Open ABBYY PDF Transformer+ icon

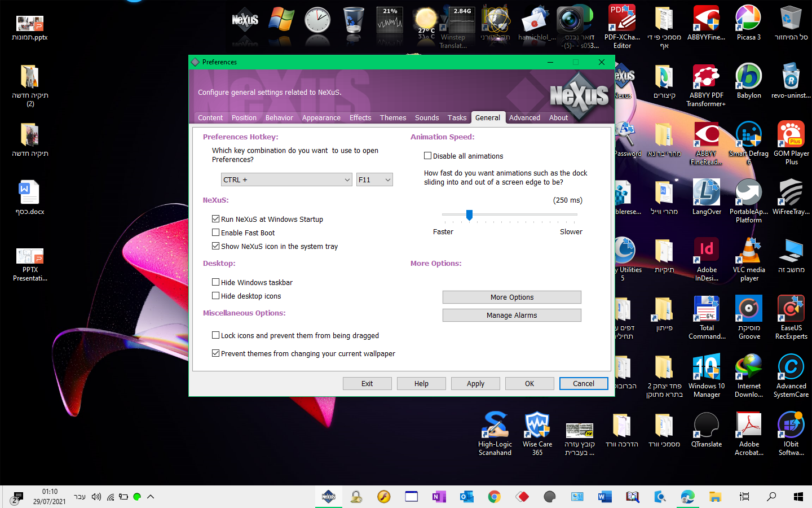coord(707,85)
